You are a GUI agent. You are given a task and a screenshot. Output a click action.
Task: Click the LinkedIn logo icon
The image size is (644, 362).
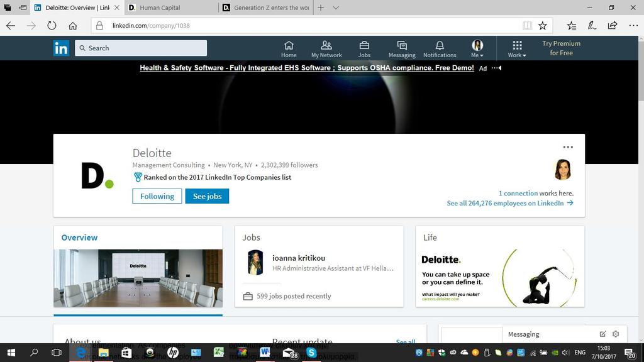[61, 48]
